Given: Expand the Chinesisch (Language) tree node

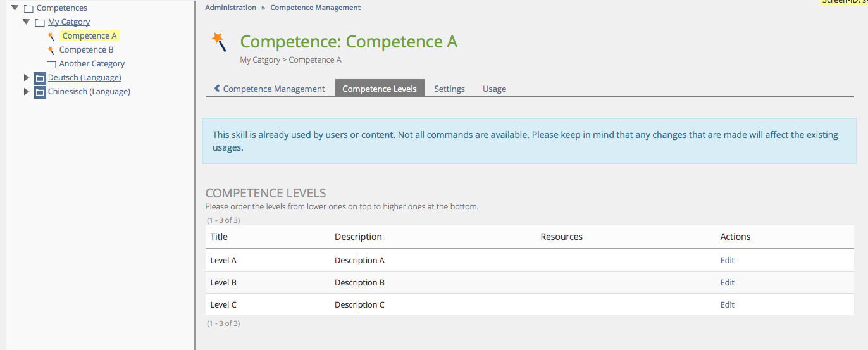Looking at the screenshot, I should 26,92.
